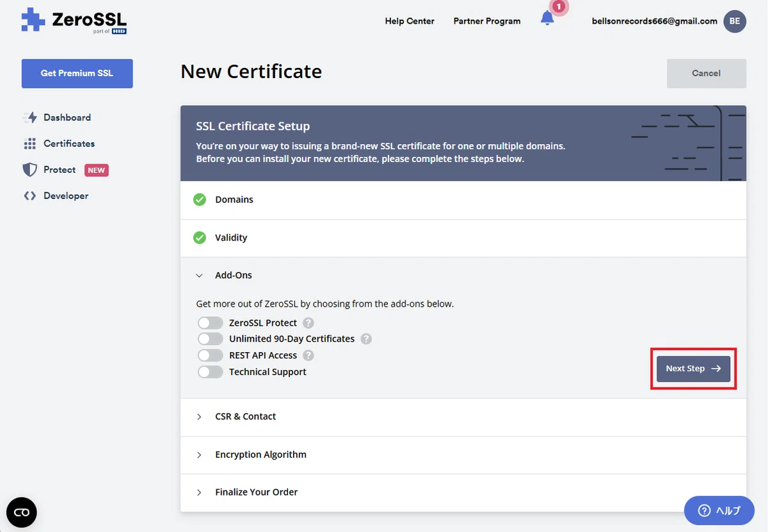Screen dimensions: 768x532
Task: Open the Help Center link
Action: [x=410, y=21]
